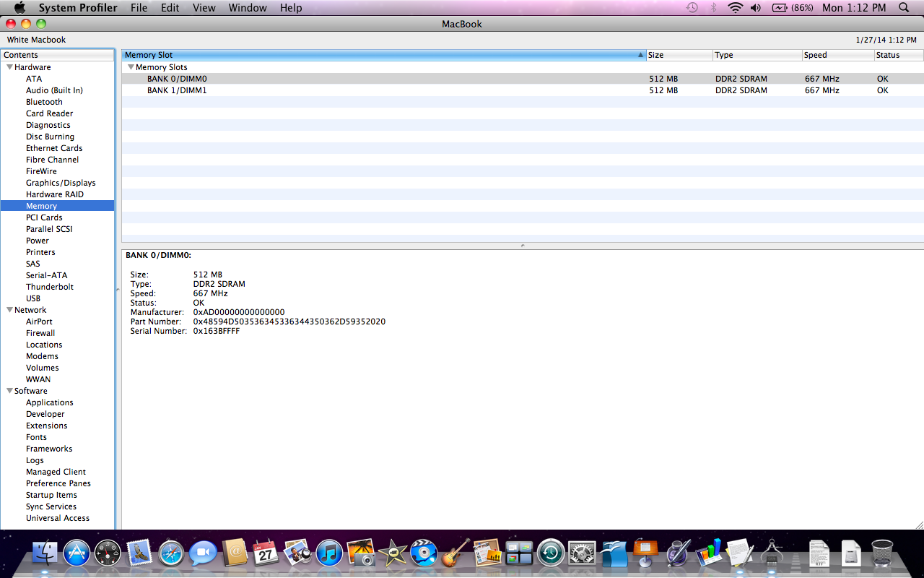Open the View menu

point(204,8)
